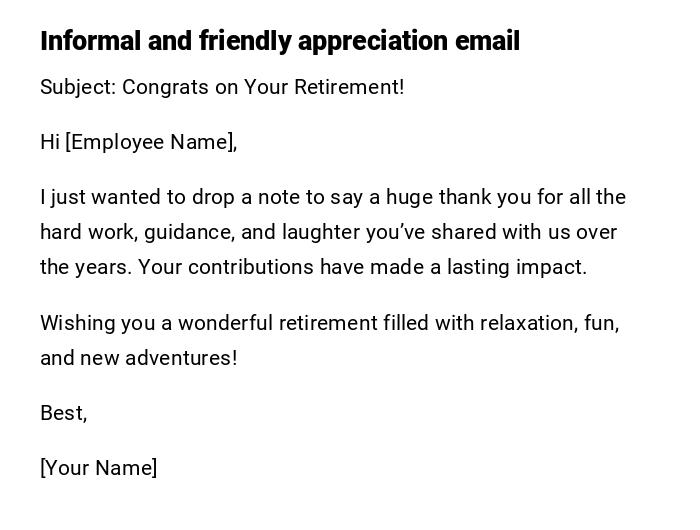Image resolution: width=700 pixels, height=530 pixels.
Task: Click the word "Congrats" in the subject line
Action: coord(165,87)
